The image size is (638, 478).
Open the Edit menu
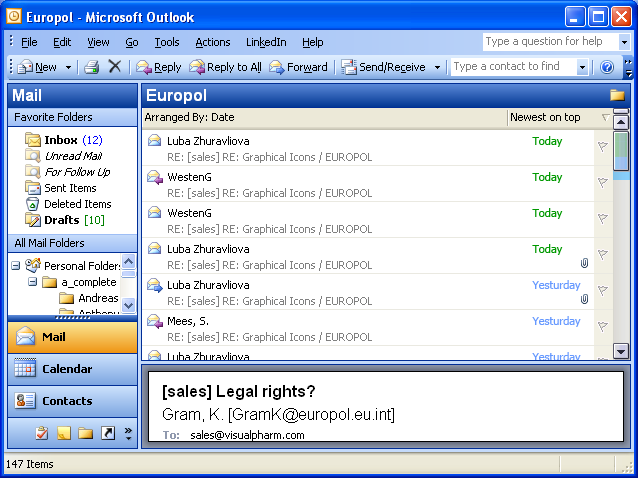pyautogui.click(x=62, y=42)
